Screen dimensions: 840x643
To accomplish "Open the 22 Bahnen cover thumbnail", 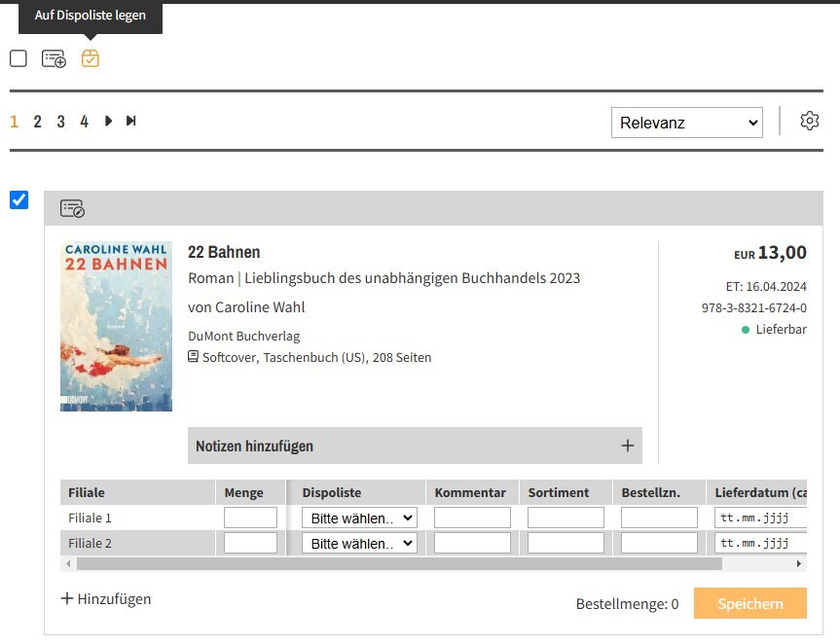I will [x=116, y=326].
